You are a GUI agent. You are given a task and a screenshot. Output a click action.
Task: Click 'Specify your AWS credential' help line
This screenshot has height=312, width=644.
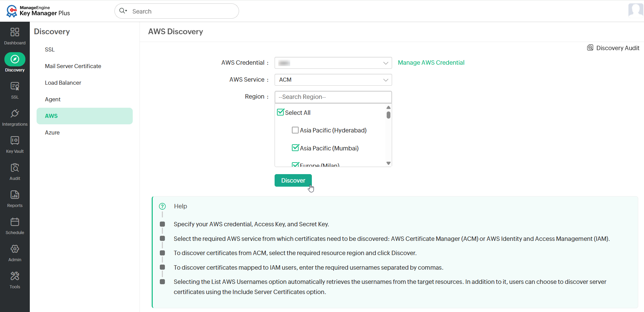(251, 224)
